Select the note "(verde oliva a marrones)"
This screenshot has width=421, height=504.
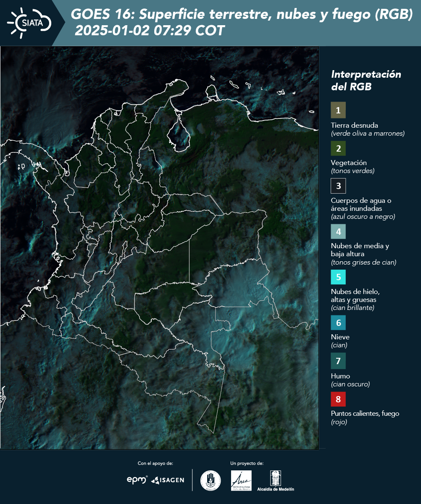(x=368, y=134)
